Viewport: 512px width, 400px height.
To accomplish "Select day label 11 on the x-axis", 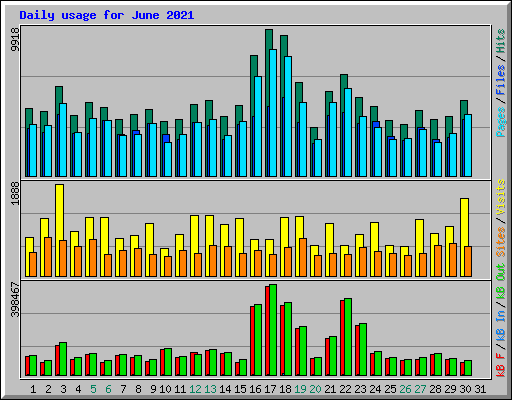I will [180, 389].
